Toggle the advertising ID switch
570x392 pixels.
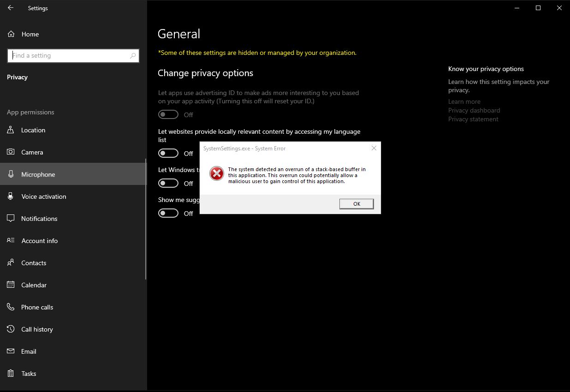pyautogui.click(x=168, y=114)
